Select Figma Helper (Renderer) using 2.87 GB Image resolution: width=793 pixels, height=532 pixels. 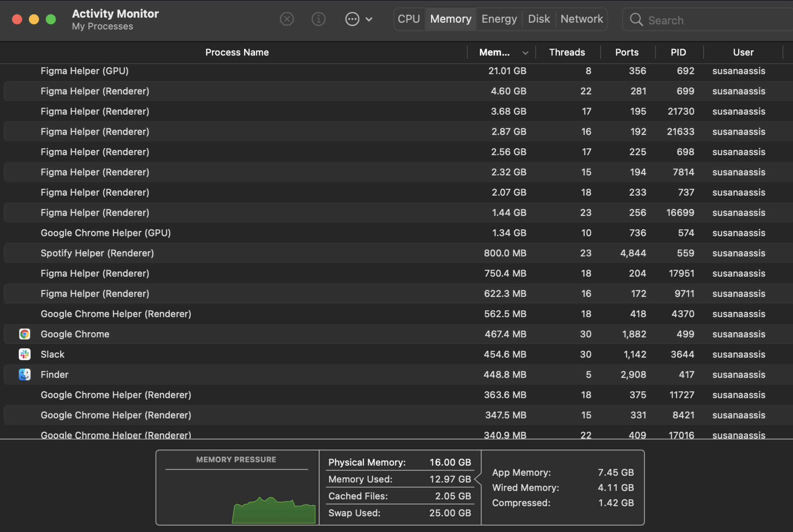(x=398, y=132)
